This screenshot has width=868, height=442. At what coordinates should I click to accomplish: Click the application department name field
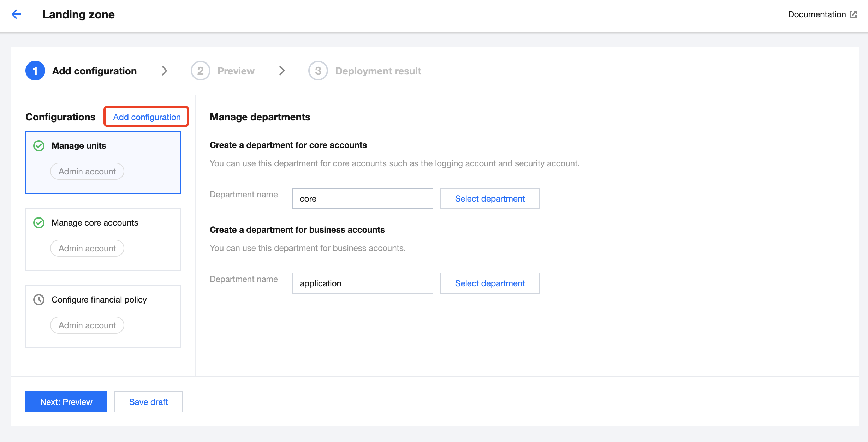click(x=362, y=283)
